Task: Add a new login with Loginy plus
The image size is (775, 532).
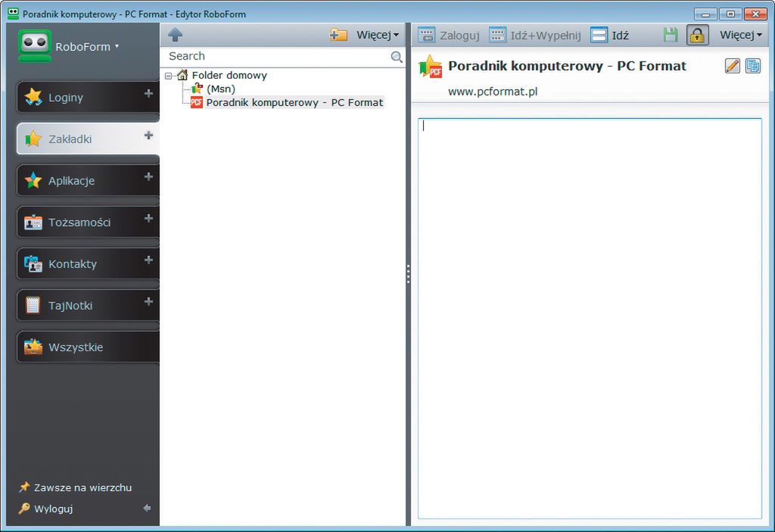Action: click(x=148, y=93)
